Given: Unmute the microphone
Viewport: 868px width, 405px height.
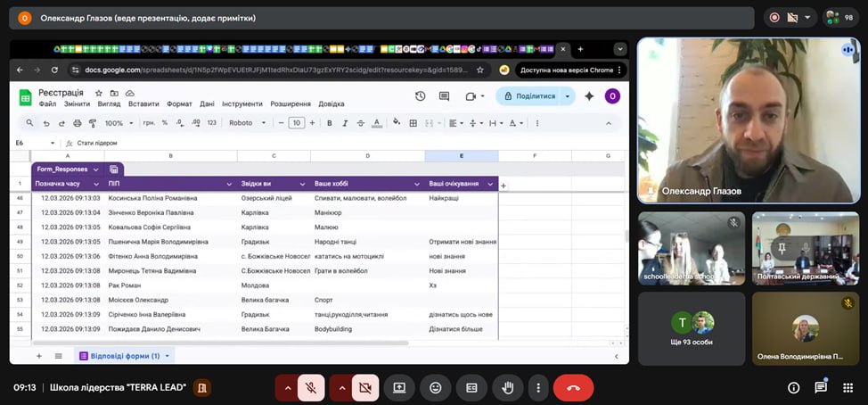Looking at the screenshot, I should 311,388.
